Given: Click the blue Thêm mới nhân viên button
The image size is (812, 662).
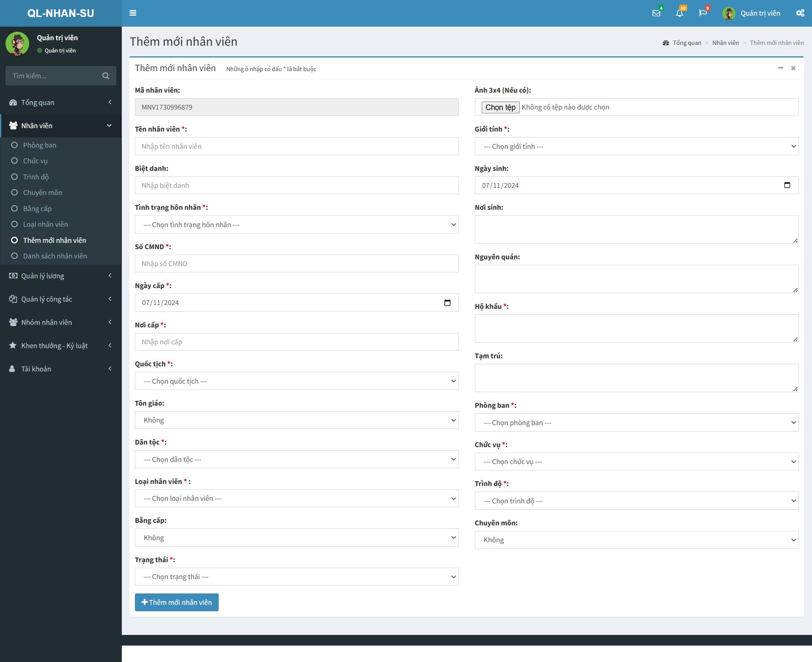Looking at the screenshot, I should 177,602.
